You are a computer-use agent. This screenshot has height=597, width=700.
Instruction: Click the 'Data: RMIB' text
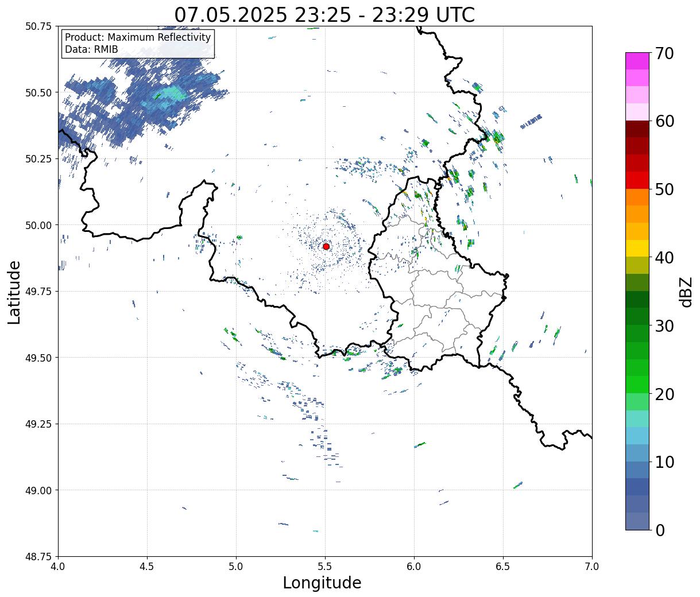click(91, 49)
